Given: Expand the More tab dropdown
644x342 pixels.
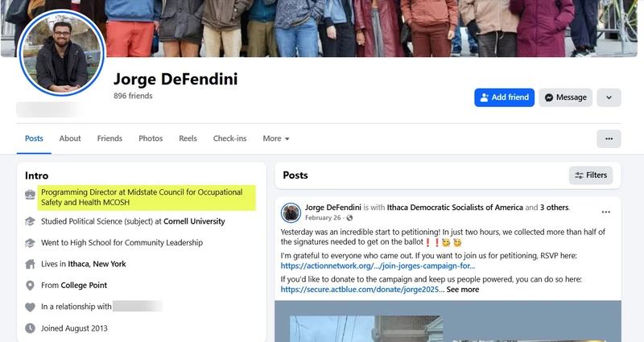Looking at the screenshot, I should click(276, 138).
